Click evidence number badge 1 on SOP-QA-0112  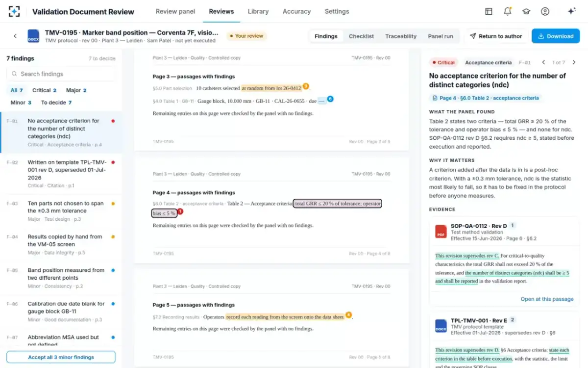(x=513, y=226)
